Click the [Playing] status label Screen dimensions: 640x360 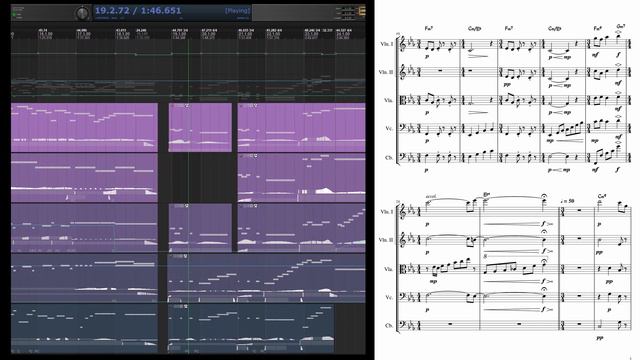237,11
